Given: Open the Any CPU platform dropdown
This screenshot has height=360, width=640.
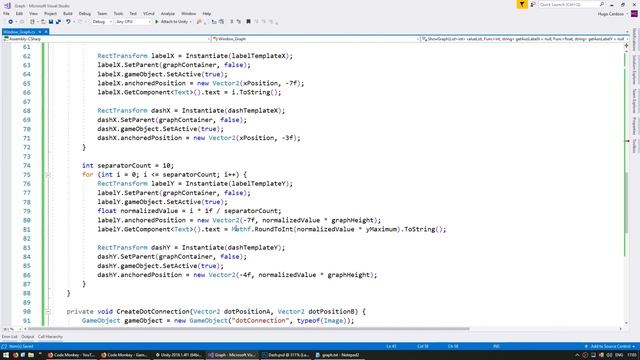Looking at the screenshot, I should 133,22.
